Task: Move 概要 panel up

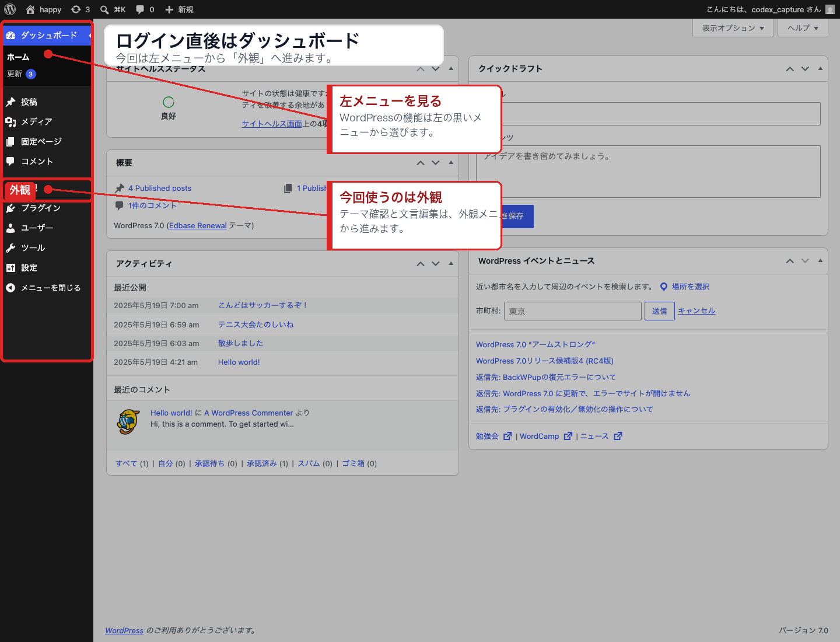Action: point(421,163)
